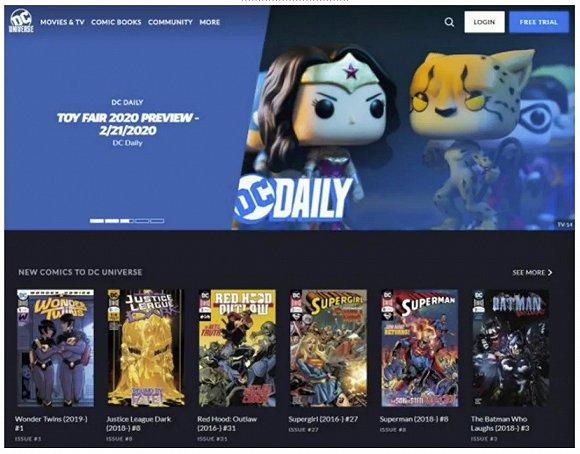580x454 pixels.
Task: Select the second carousel slide indicator
Action: (112, 221)
